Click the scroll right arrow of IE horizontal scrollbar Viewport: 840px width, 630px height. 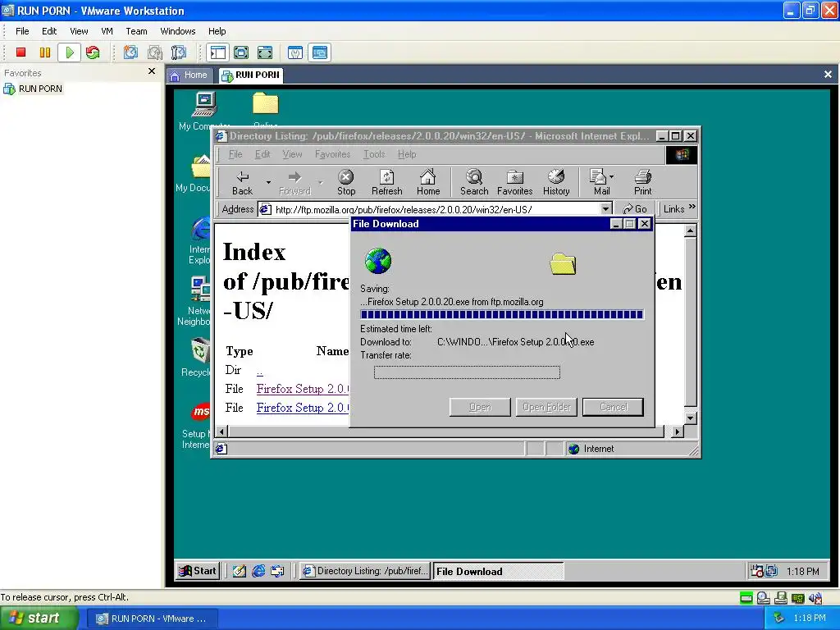coord(677,431)
